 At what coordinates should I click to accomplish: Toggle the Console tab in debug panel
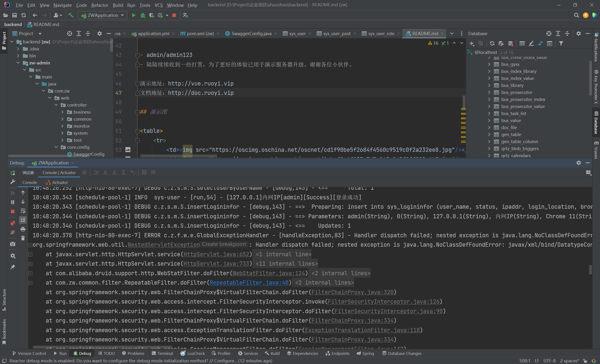(x=30, y=182)
